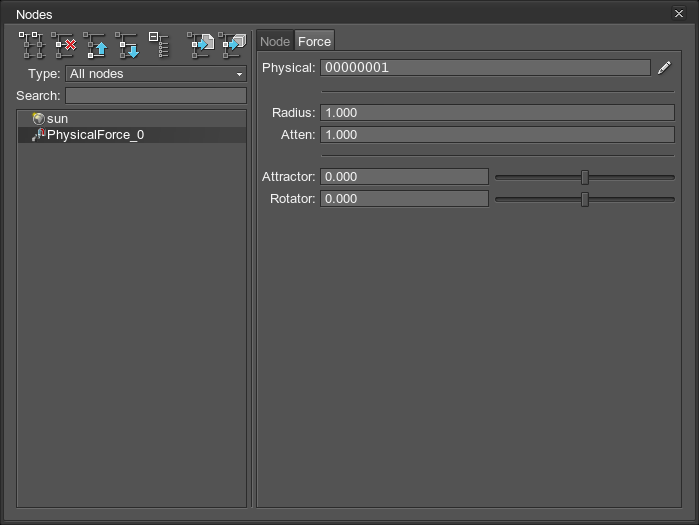Viewport: 699px width, 525px height.
Task: Close the Nodes window
Action: click(x=680, y=14)
